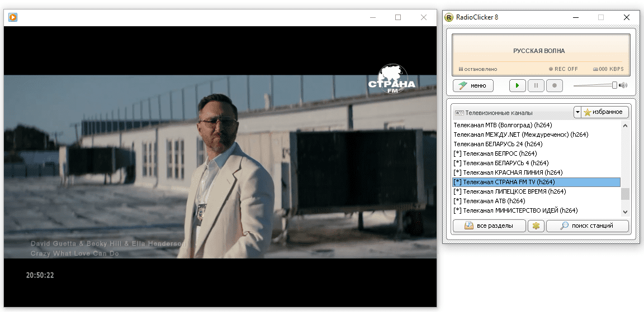Select Телеканал ЛИПЕЦКОЕ ВРЕМЯ channel
This screenshot has height=312, width=644.
pos(537,191)
